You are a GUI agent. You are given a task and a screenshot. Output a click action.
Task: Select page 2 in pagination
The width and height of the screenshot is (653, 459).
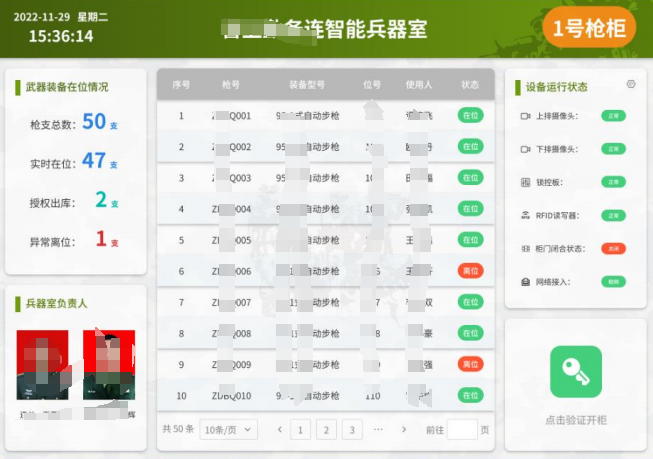pyautogui.click(x=326, y=430)
